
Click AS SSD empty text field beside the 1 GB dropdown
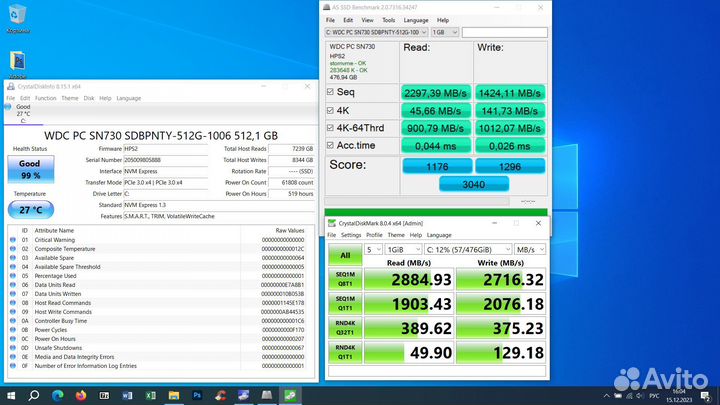tap(505, 32)
